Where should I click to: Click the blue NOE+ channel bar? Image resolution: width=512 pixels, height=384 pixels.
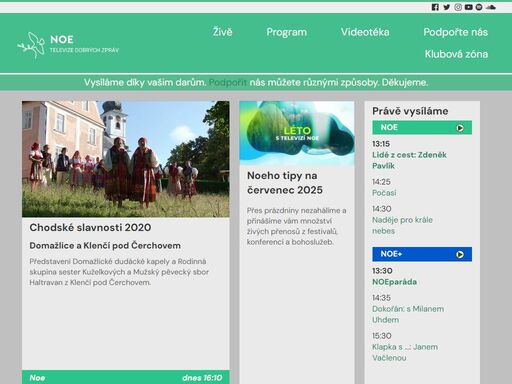(x=422, y=254)
